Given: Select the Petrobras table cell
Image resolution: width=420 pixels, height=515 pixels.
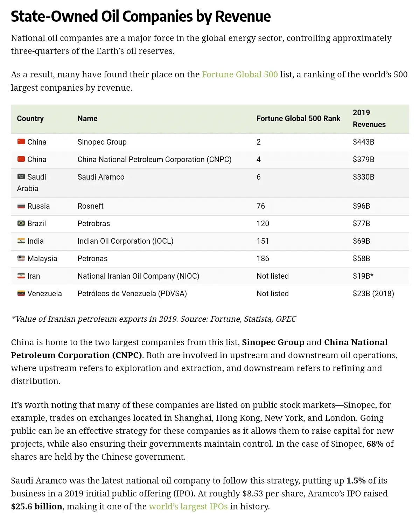Looking at the screenshot, I should tap(94, 224).
